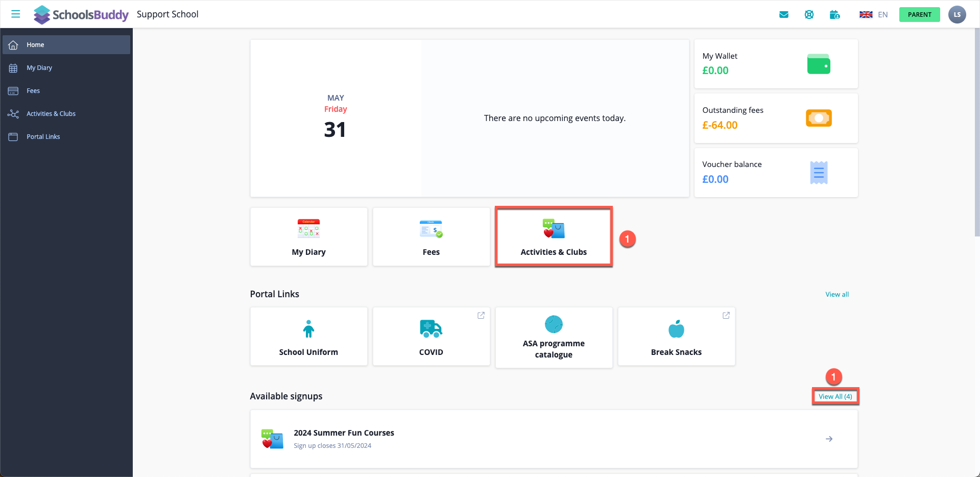This screenshot has height=477, width=980.
Task: Open Break Snacks apple icon
Action: (676, 329)
